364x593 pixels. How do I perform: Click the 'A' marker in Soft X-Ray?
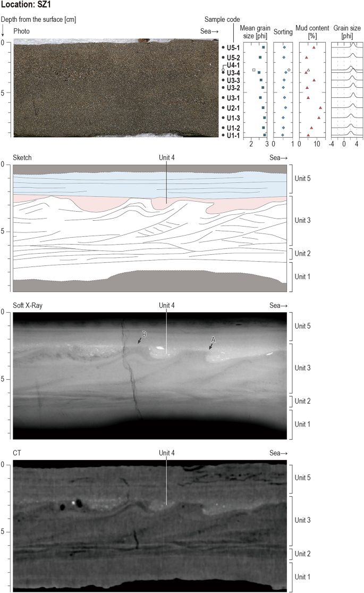213,340
